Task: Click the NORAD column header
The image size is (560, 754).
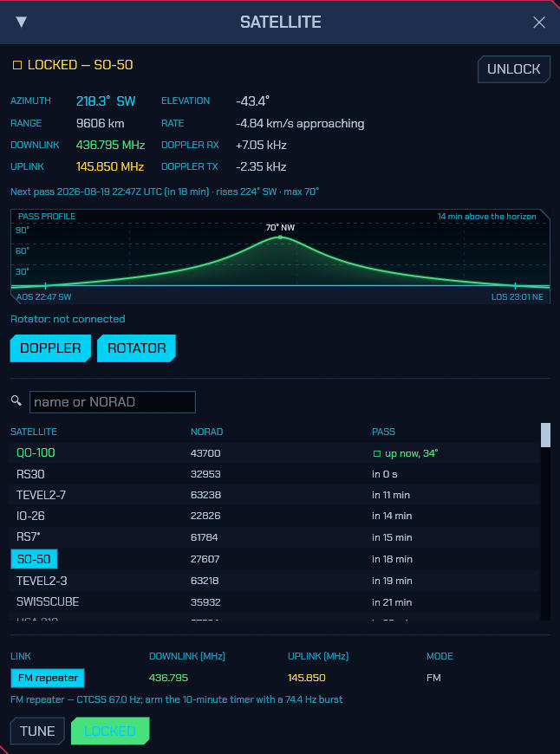Action: tap(207, 432)
